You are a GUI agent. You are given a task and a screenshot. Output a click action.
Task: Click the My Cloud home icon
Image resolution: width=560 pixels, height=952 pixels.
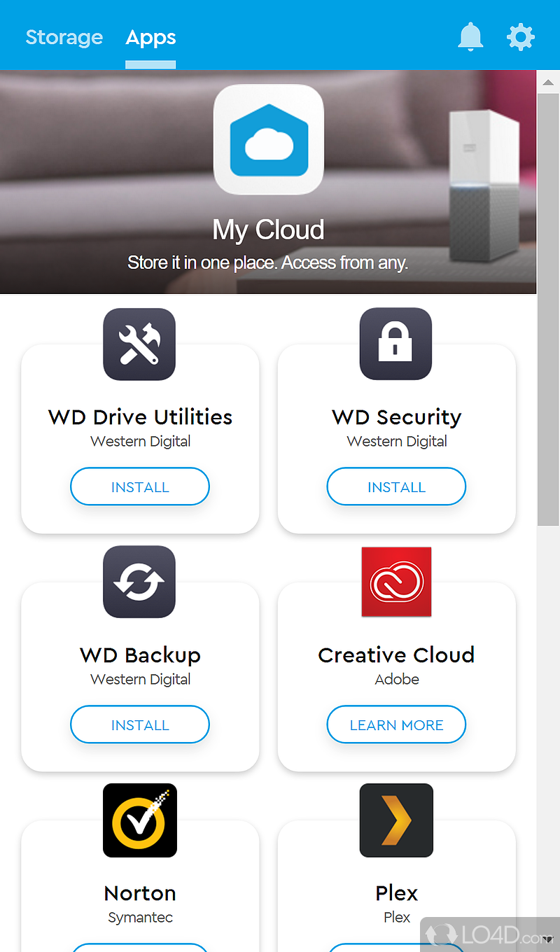coord(268,139)
